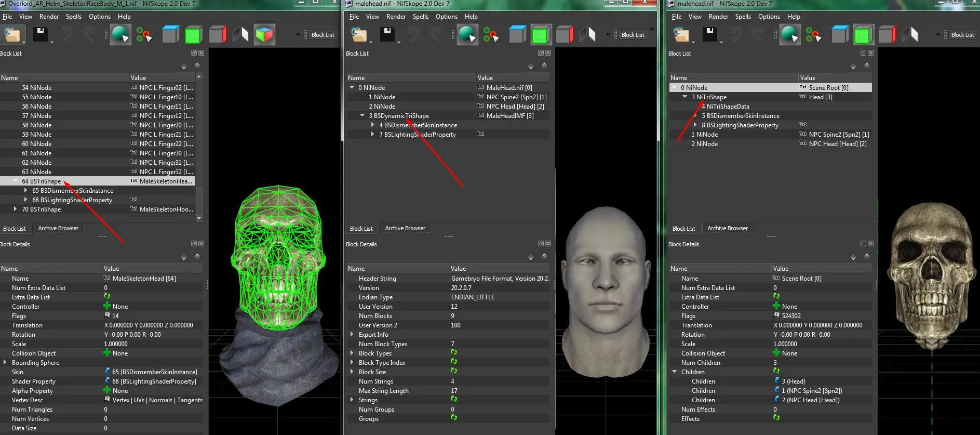Collapse Children row in right Block Details
The height and width of the screenshot is (435, 980).
(674, 372)
